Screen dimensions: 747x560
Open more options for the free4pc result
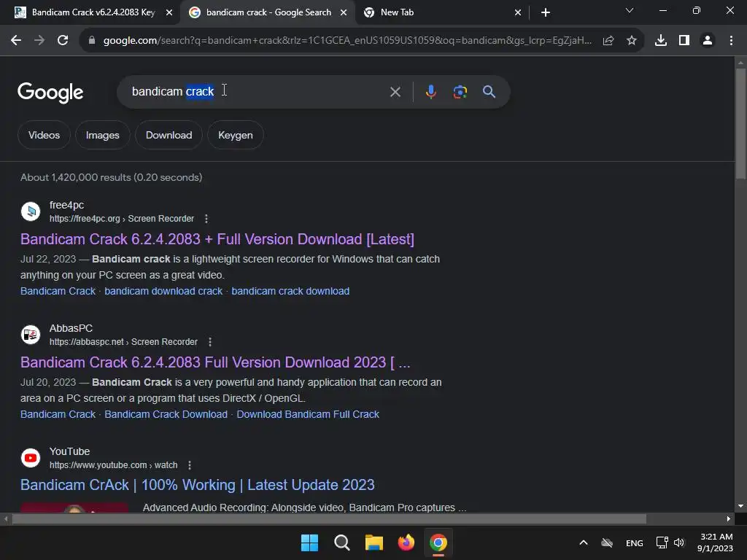(x=206, y=219)
